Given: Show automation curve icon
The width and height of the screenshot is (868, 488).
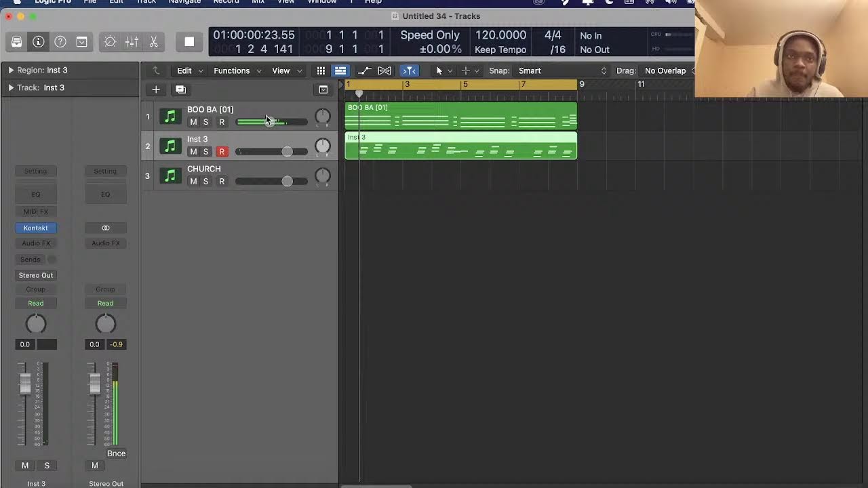Looking at the screenshot, I should pos(364,70).
